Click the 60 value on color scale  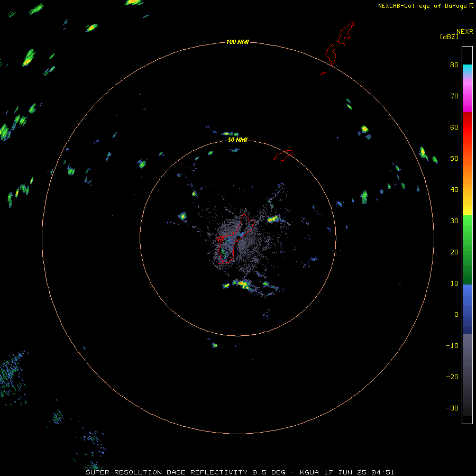pos(454,127)
